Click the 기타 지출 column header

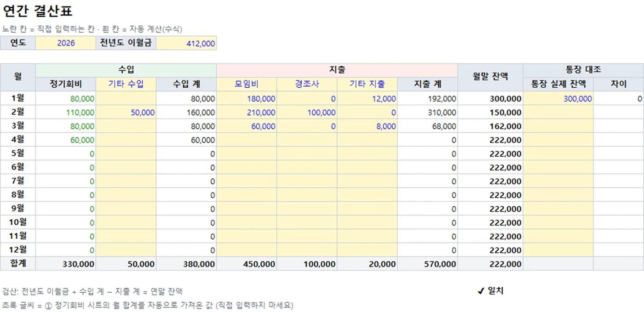pyautogui.click(x=367, y=84)
